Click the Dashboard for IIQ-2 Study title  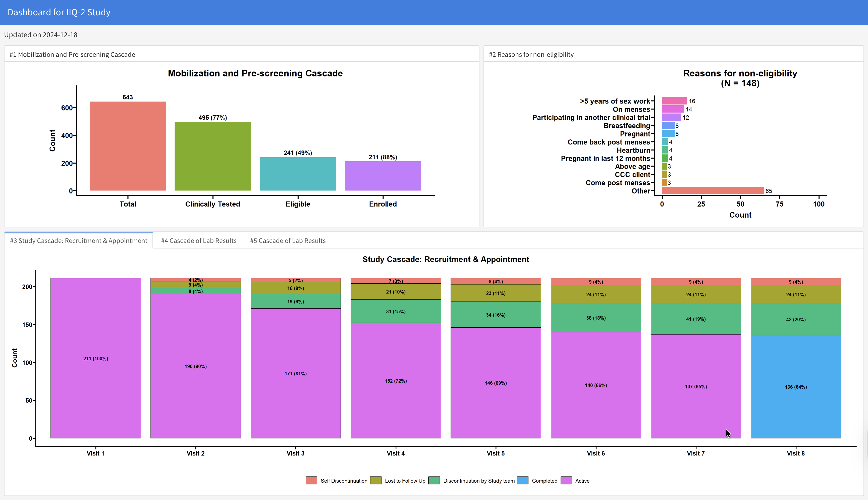[x=59, y=12]
